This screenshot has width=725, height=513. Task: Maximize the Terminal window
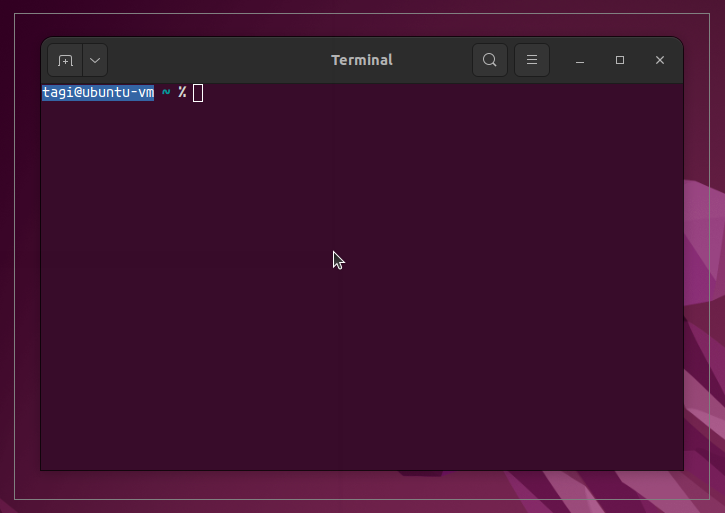(620, 60)
